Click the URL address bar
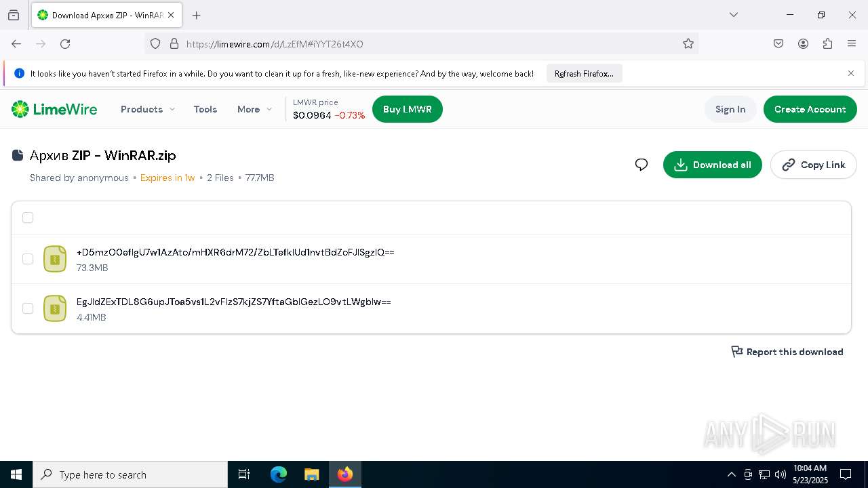Screen dimensions: 868x488 [420, 43]
